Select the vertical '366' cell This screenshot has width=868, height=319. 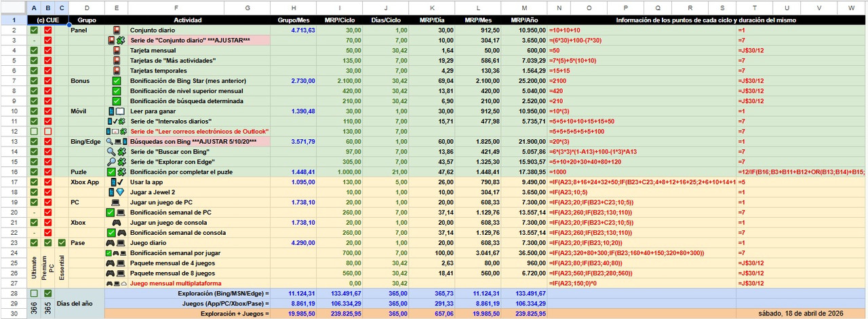(x=34, y=308)
